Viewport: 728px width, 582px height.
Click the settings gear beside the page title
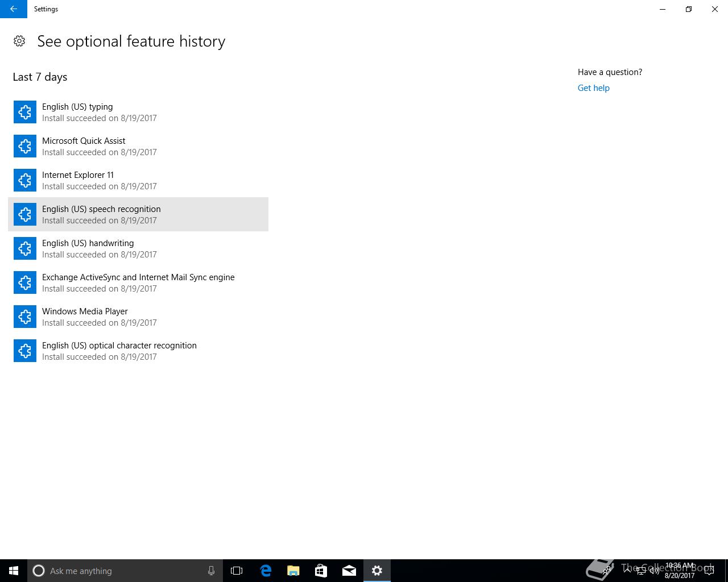tap(19, 41)
